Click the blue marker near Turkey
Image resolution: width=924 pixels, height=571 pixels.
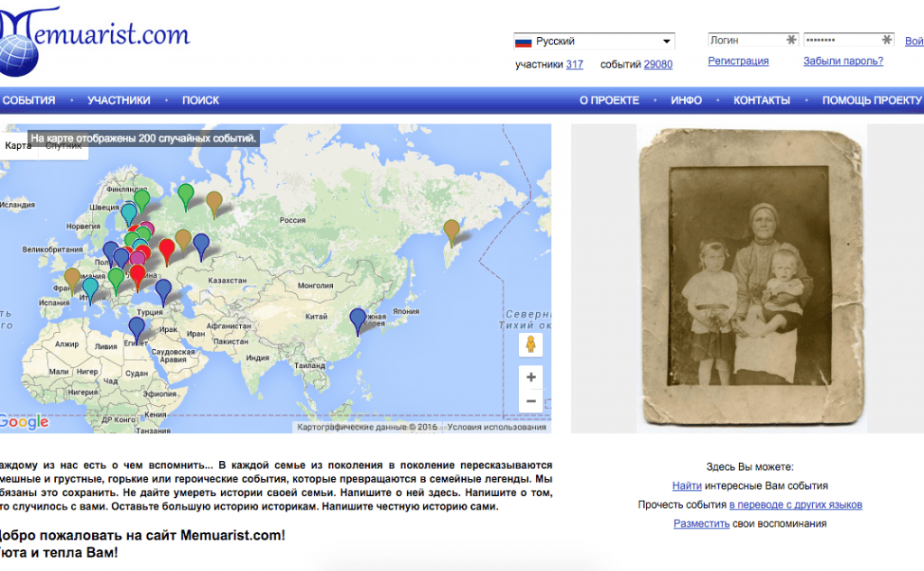(163, 290)
